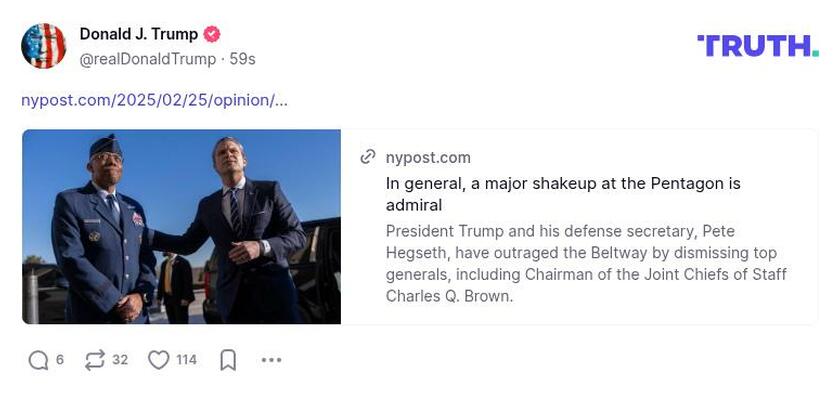Open Donald J. Trump's profile avatar
The width and height of the screenshot is (840, 406).
tap(44, 46)
